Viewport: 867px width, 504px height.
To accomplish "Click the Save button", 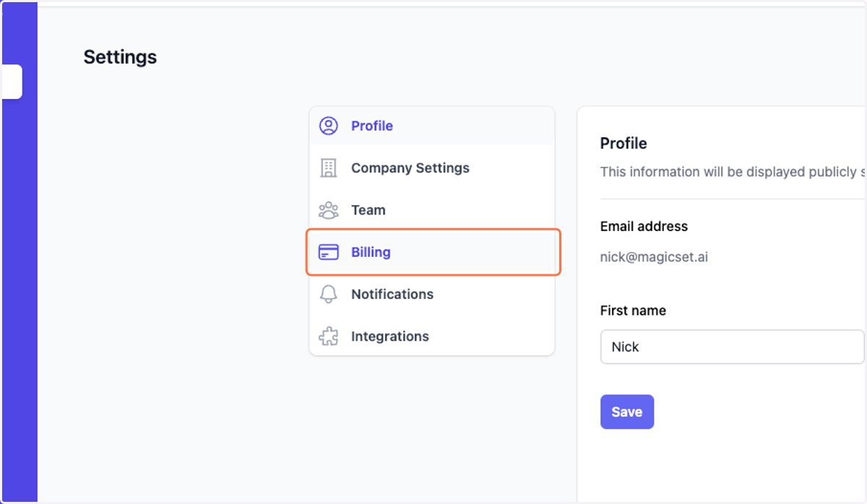I will tap(627, 412).
